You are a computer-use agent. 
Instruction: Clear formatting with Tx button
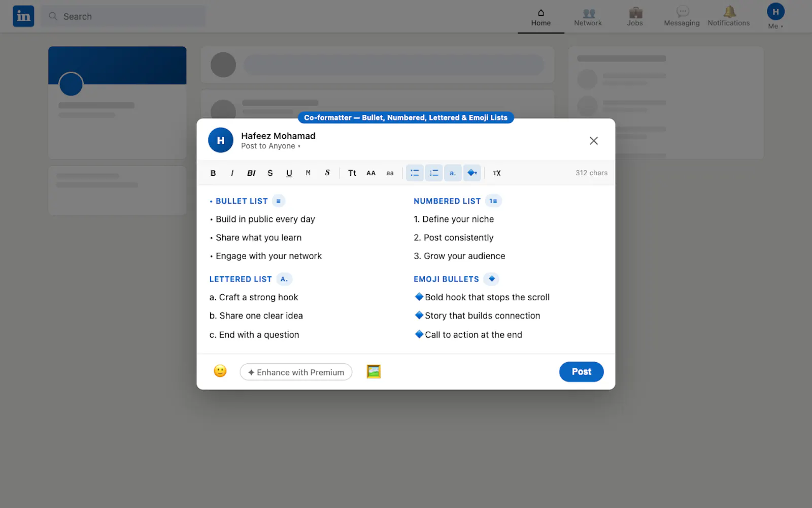(x=497, y=173)
